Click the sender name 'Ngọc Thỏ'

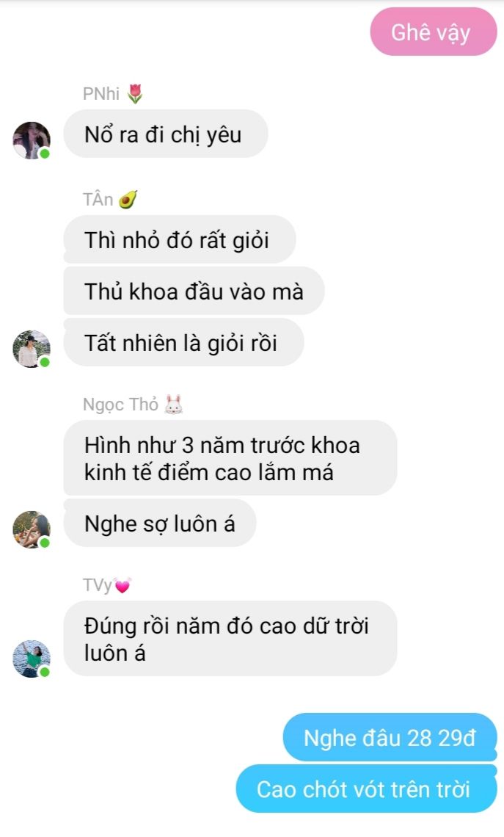coord(120,405)
